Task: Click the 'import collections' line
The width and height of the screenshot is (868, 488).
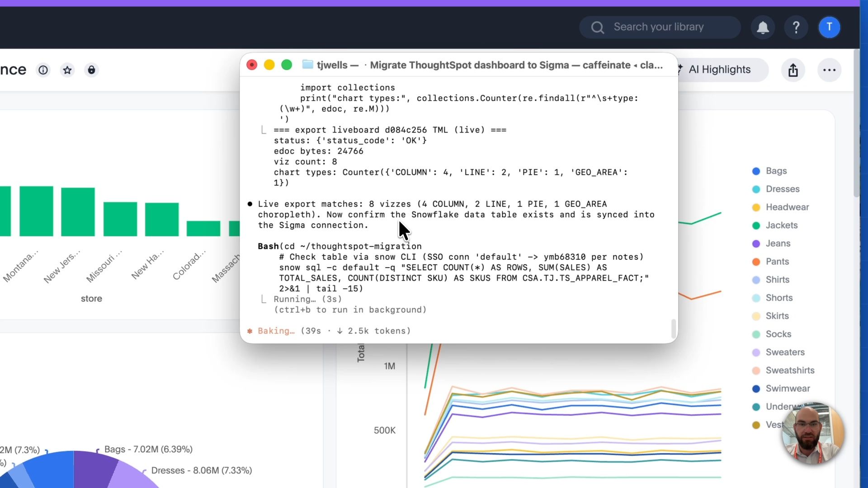Action: (x=347, y=88)
